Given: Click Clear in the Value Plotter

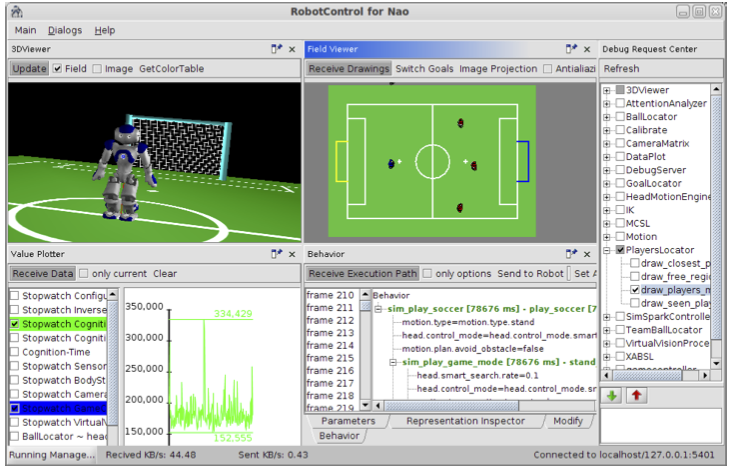Looking at the screenshot, I should click(165, 273).
